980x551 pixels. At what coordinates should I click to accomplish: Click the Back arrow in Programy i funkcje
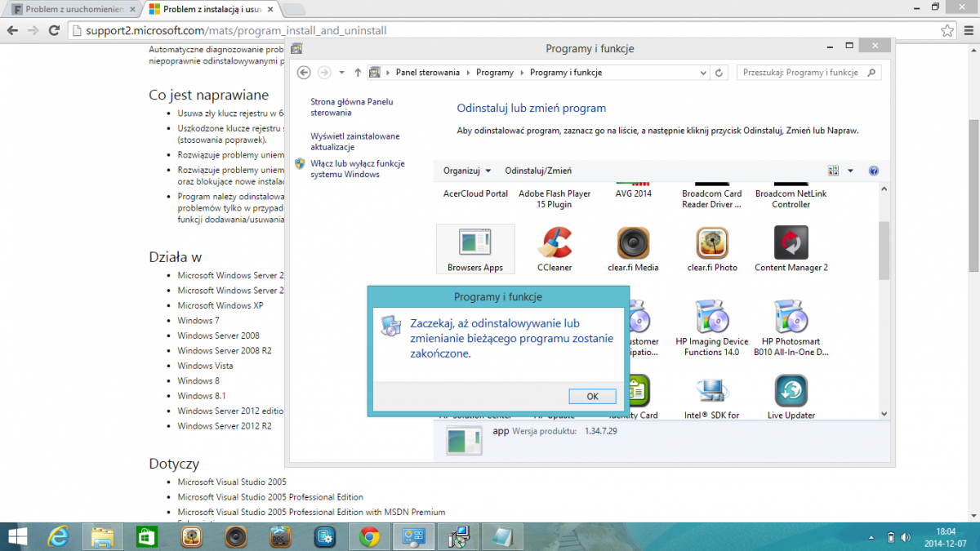(304, 73)
